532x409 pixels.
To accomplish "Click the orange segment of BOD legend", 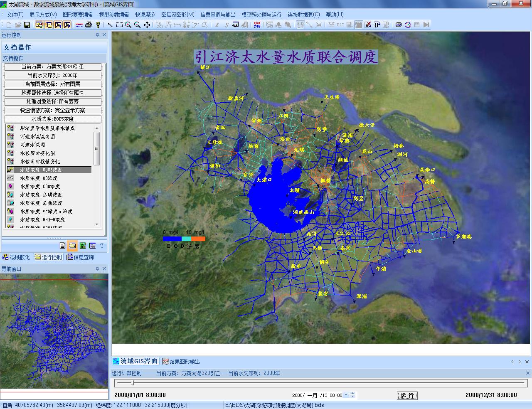I will pos(198,239).
